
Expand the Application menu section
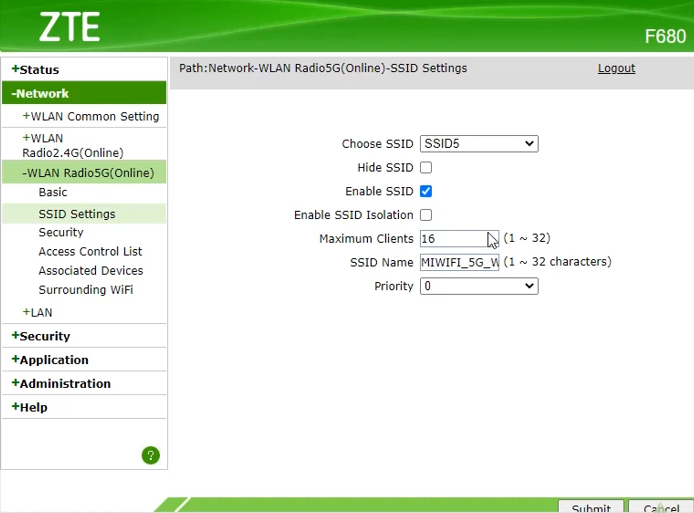(x=54, y=360)
